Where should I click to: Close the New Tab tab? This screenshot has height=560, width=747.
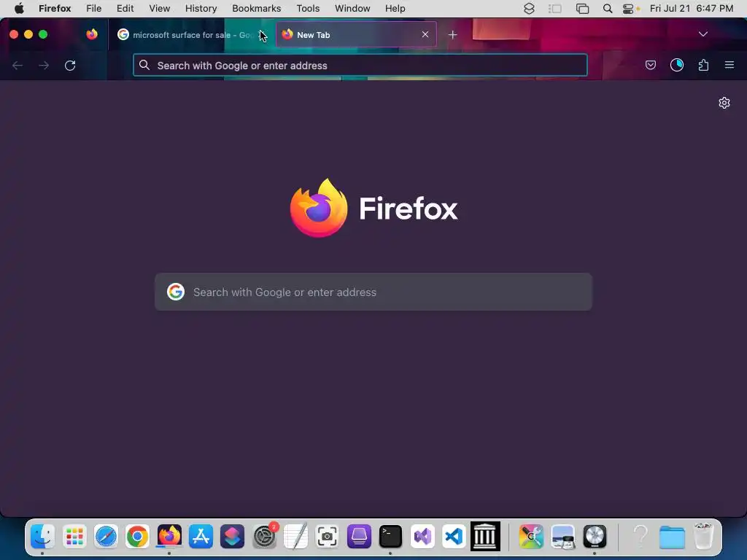point(425,34)
